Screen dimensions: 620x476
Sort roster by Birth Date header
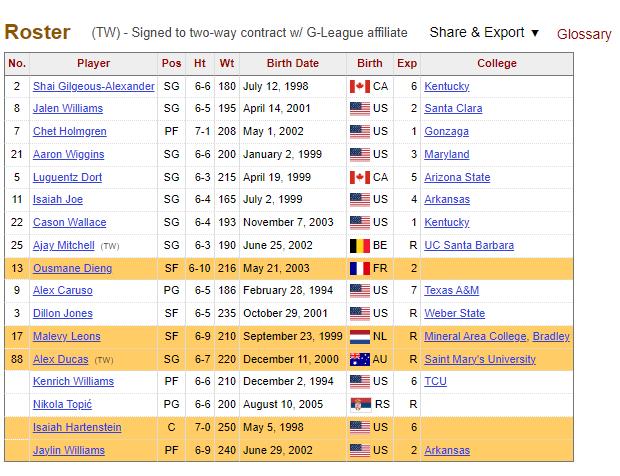(293, 63)
